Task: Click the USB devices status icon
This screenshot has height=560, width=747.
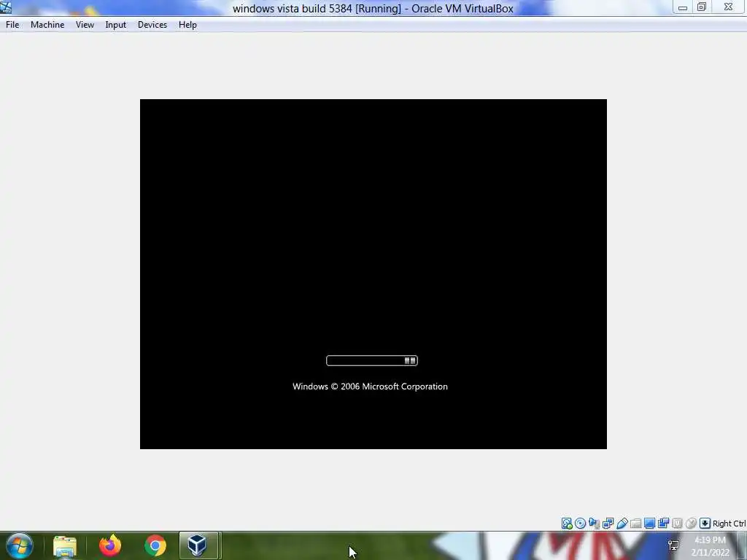Action: tap(622, 524)
